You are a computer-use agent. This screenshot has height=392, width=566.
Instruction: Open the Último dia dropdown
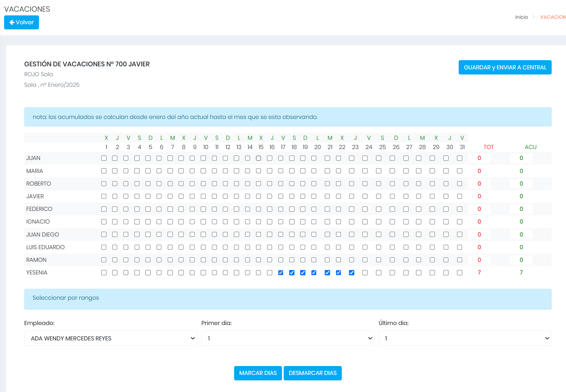[464, 338]
